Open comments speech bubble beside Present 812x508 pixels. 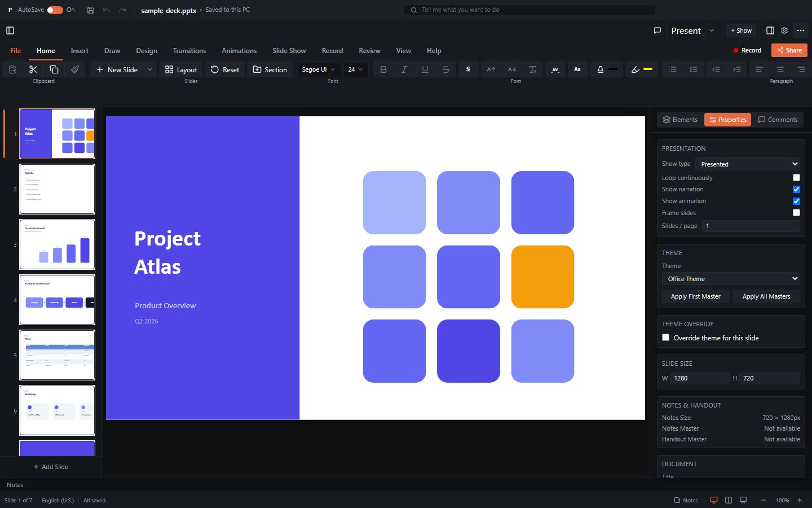[657, 30]
